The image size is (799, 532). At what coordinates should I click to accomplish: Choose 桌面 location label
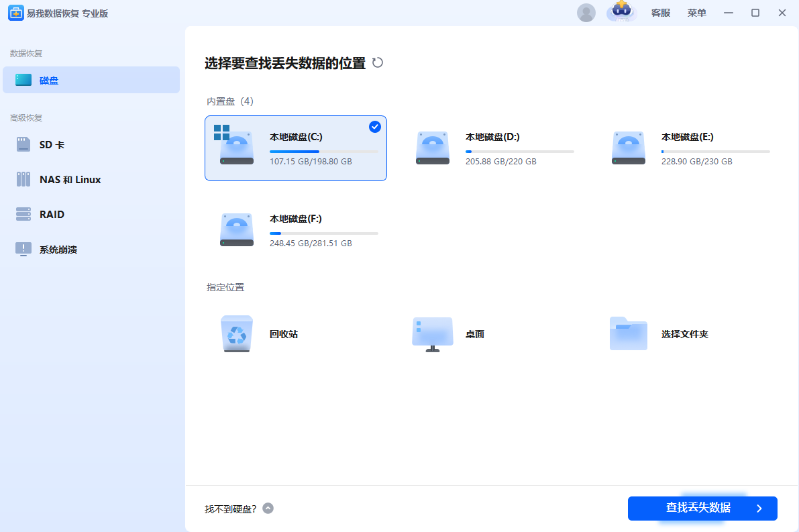(x=474, y=334)
